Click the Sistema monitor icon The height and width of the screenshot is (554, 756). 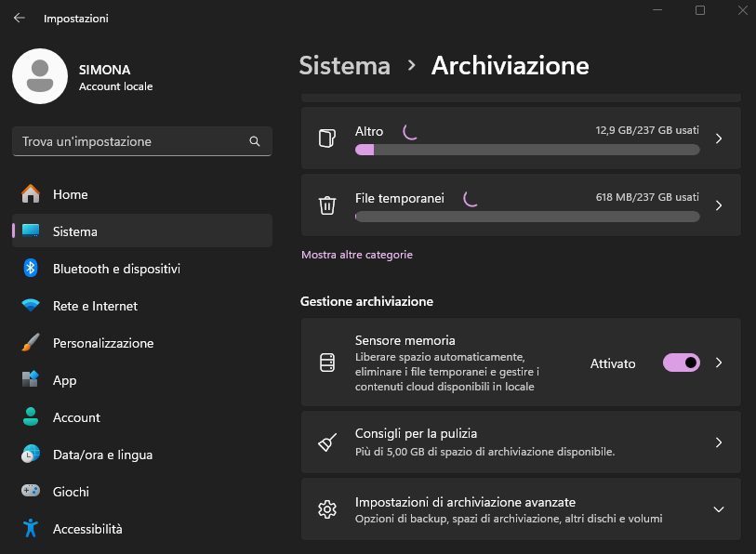click(31, 231)
